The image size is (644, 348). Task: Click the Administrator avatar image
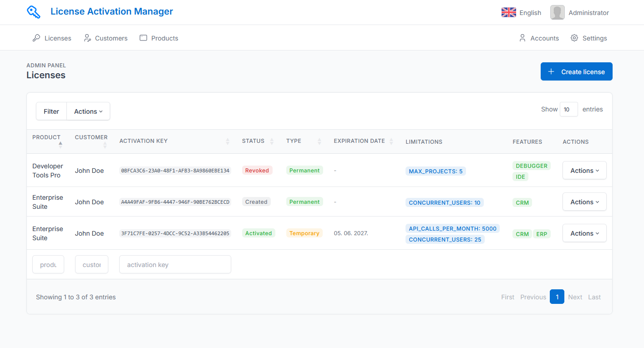pos(558,13)
